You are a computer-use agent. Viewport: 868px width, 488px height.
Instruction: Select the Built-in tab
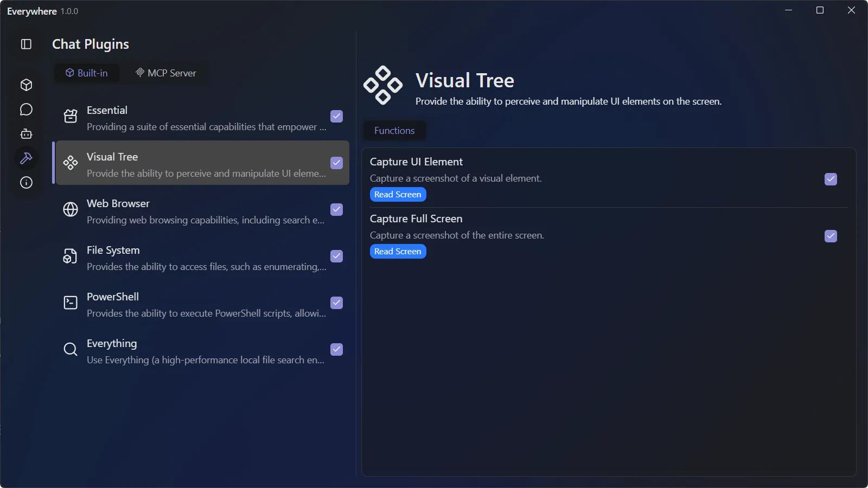pos(87,73)
